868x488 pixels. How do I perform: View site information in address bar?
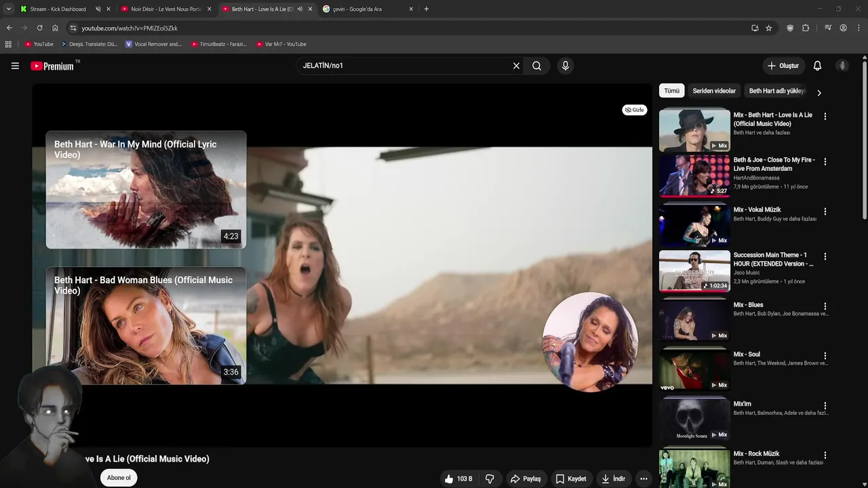73,28
